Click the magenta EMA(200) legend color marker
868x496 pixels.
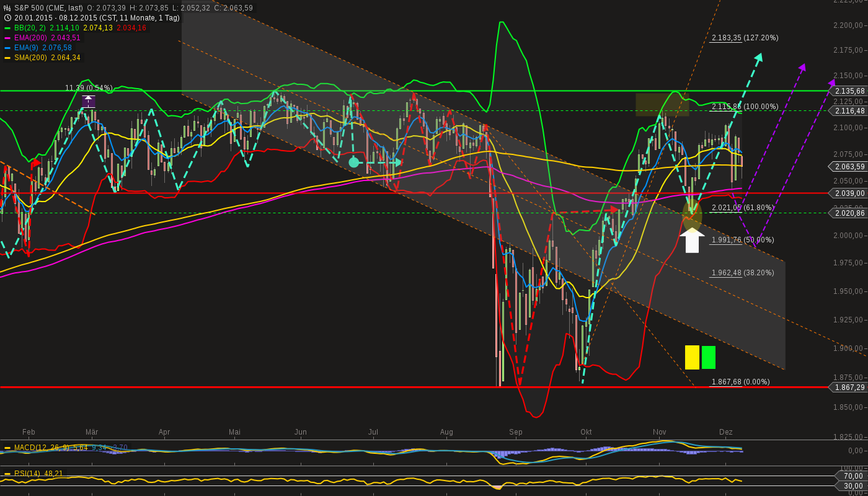click(x=7, y=38)
